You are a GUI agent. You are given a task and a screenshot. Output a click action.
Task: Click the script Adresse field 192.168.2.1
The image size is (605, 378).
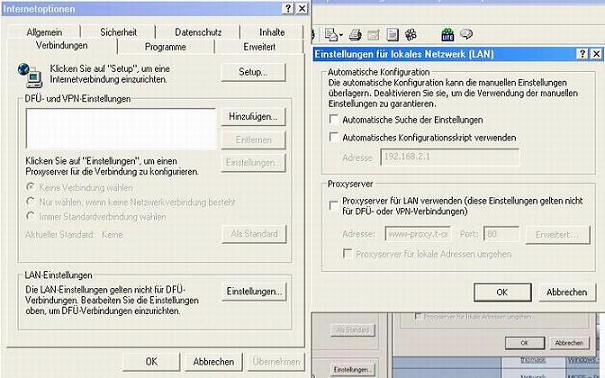point(450,157)
